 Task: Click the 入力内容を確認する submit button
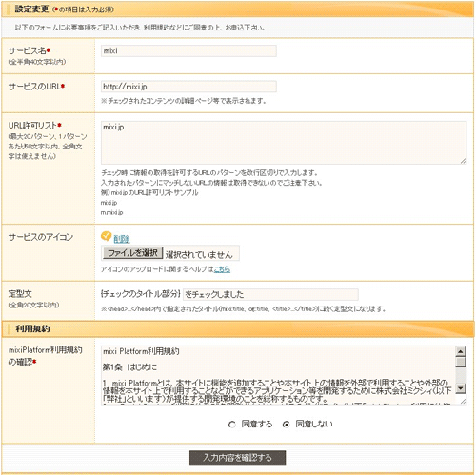pyautogui.click(x=237, y=458)
